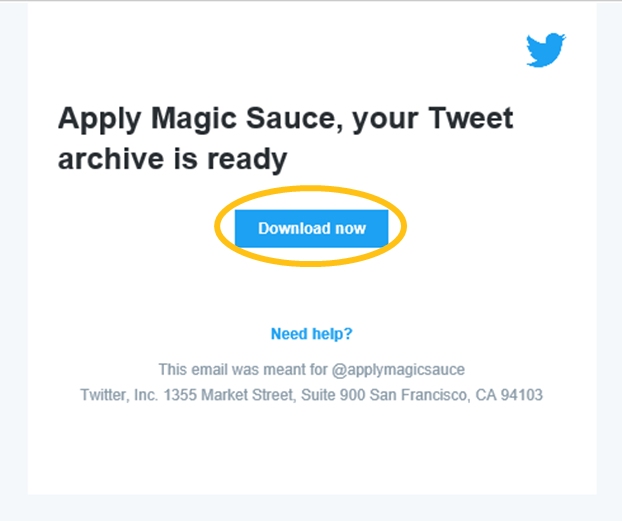Viewport: 622px width, 521px height.
Task: Click gray footer strip beneath the email card
Action: [311, 508]
